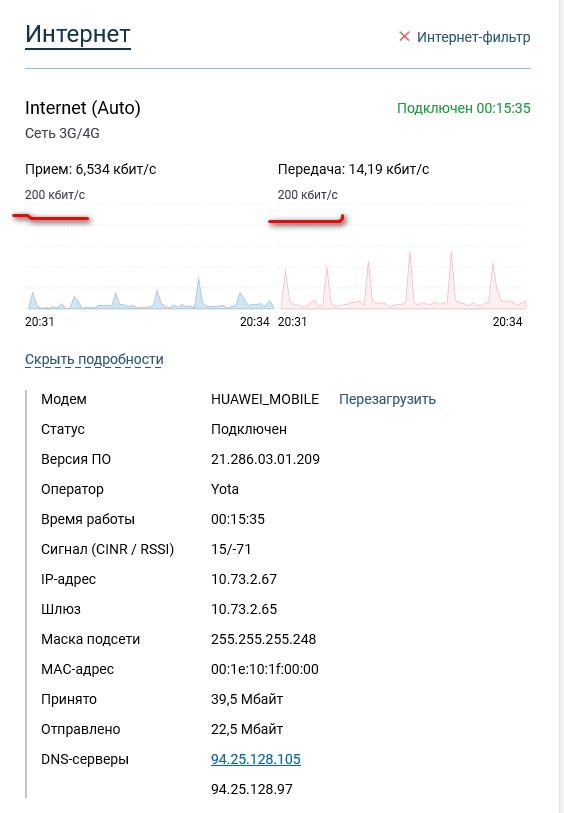Click the Версия ПО row label
This screenshot has width=564, height=813.
[76, 459]
